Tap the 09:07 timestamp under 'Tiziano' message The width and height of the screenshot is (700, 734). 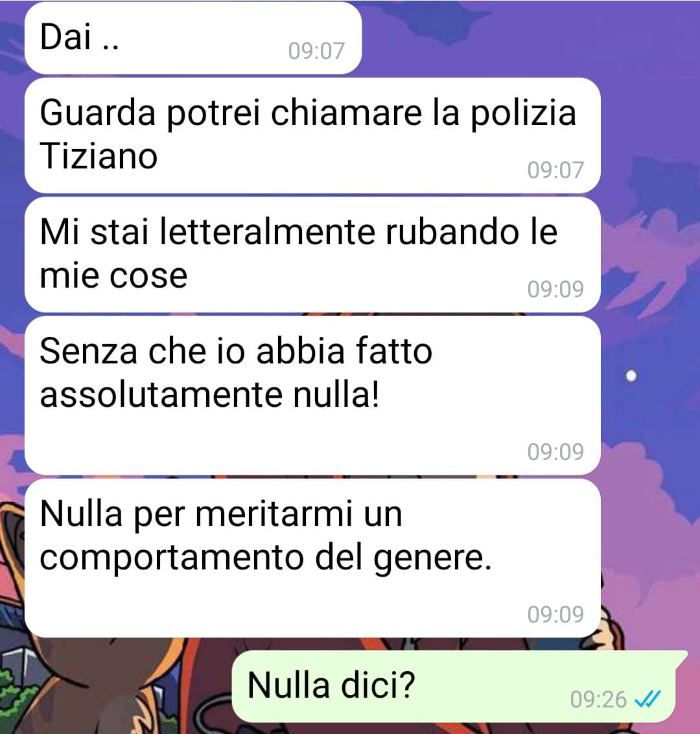[555, 170]
